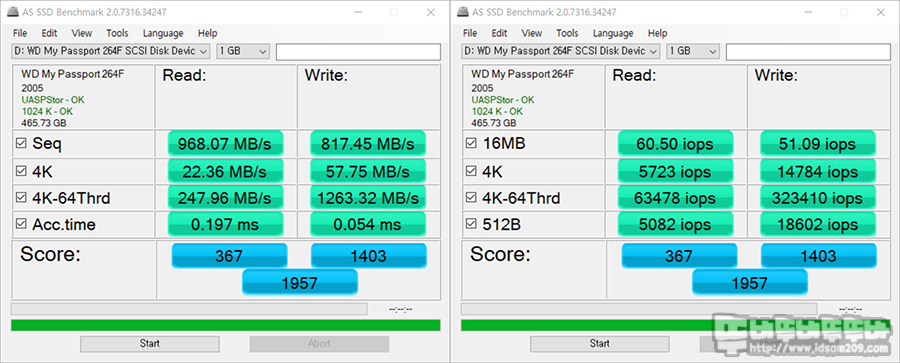This screenshot has width=900, height=363.
Task: Click the Abort button in left window
Action: click(319, 343)
